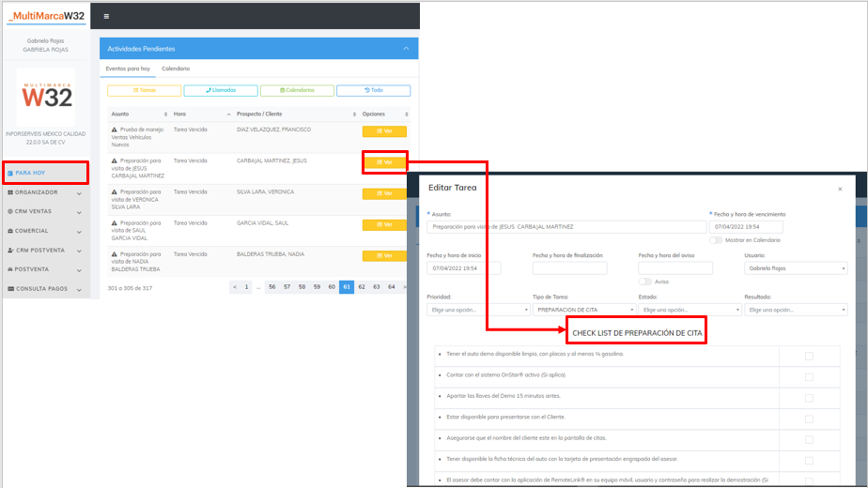Expand COMERCIAL sidebar menu

(45, 231)
